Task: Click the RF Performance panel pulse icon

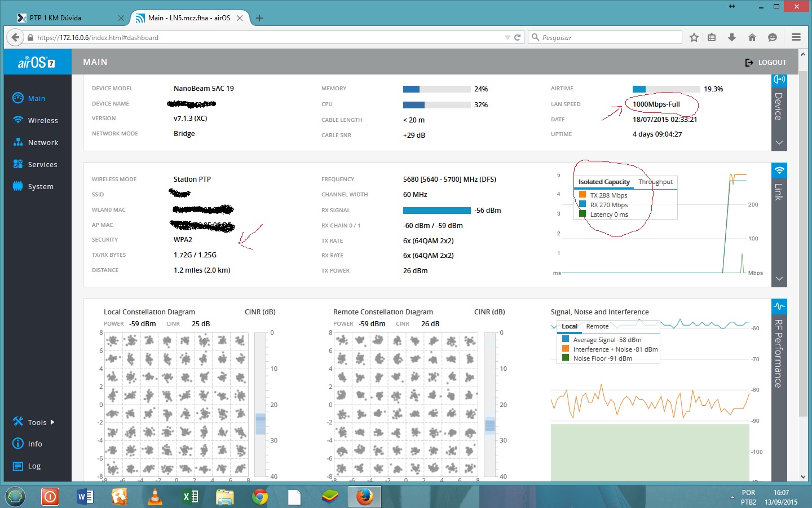Action: tap(779, 306)
